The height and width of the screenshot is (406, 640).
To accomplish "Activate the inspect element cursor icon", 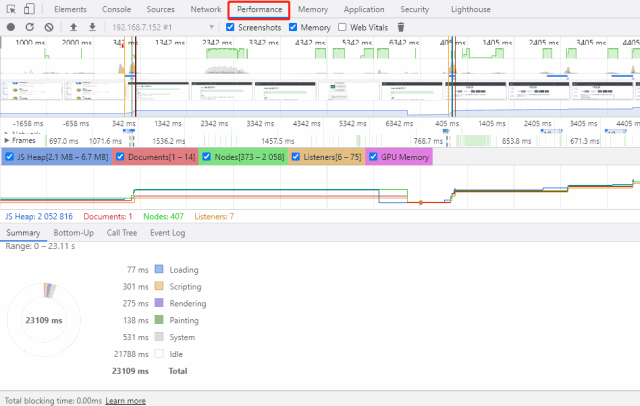I will pyautogui.click(x=11, y=9).
